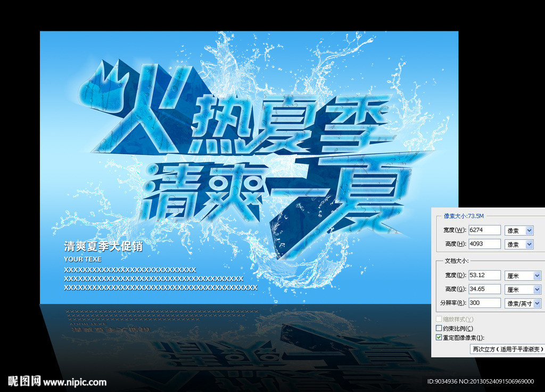This screenshot has width=545, height=392.
Task: Click the YOUR TEXE text on the poster
Action: 82,260
